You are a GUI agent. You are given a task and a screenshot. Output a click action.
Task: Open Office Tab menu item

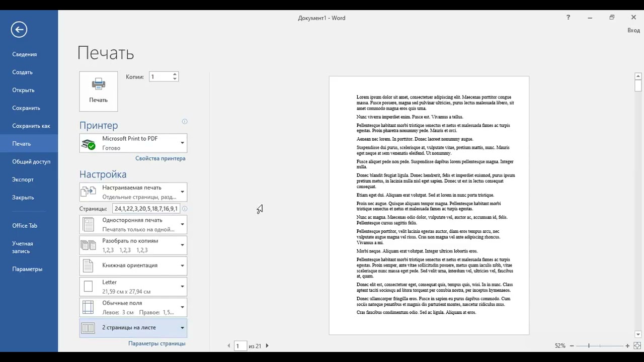[29, 226]
